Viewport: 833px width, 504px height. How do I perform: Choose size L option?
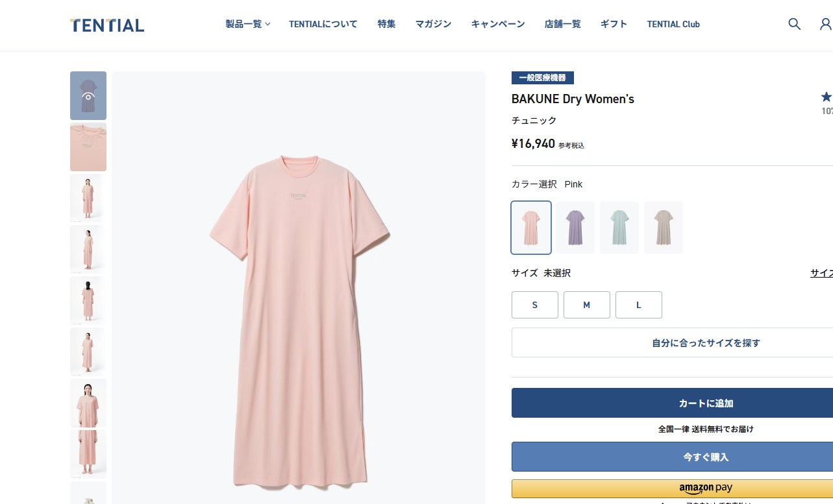click(639, 305)
